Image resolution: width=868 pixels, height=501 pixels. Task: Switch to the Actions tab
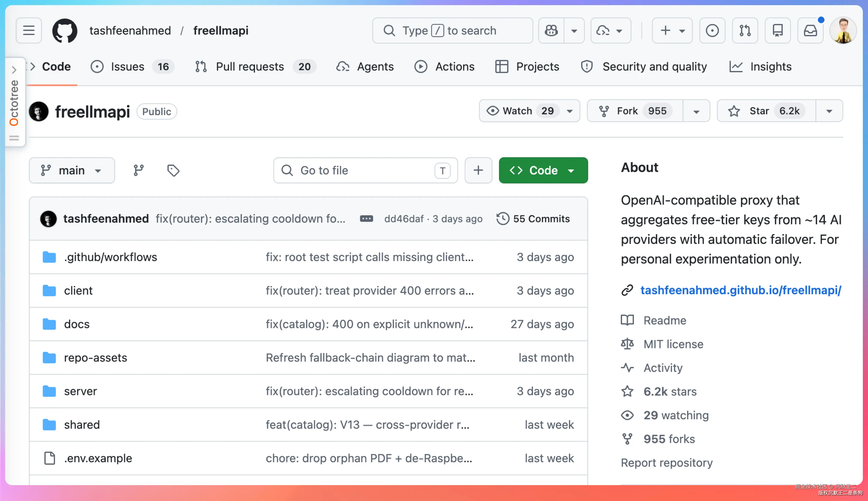coord(445,66)
